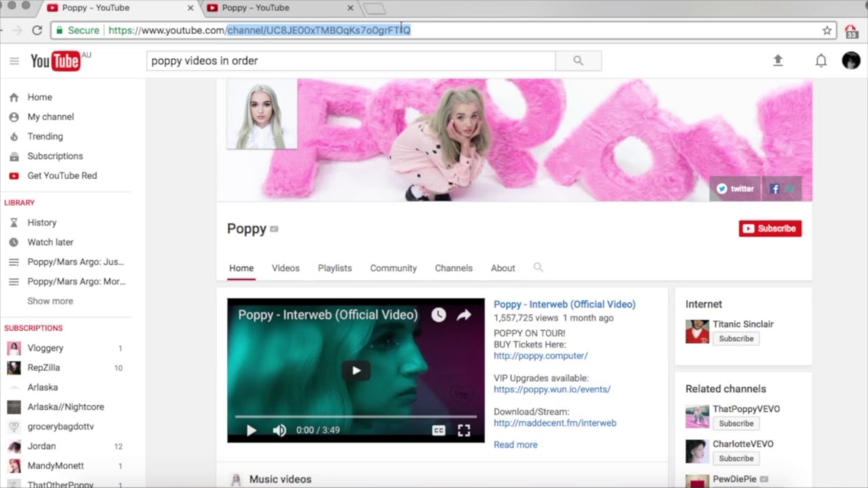
Task: Click the search box with poppy videos in order
Action: click(x=351, y=60)
